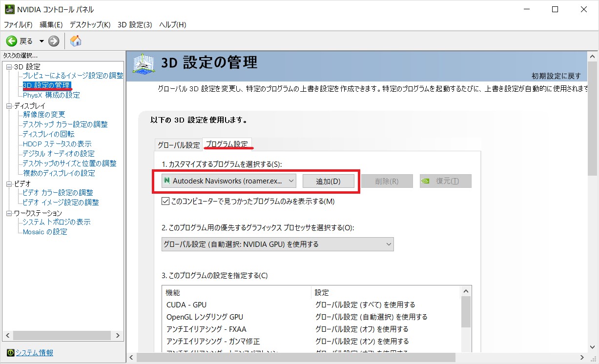This screenshot has height=364, width=599.
Task: Click the システム情報 icon at bottom left
Action: pos(10,353)
